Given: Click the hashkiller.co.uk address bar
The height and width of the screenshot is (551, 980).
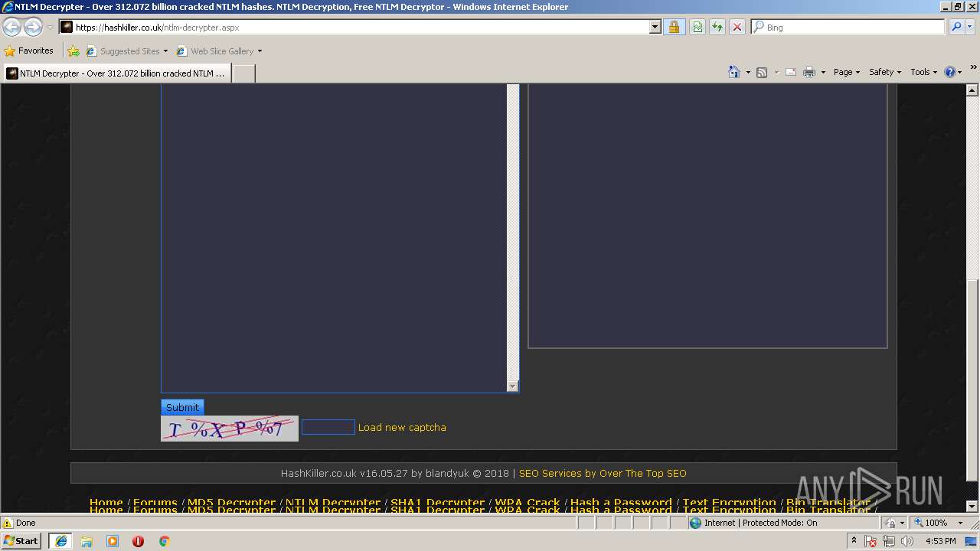Looking at the screenshot, I should point(354,27).
